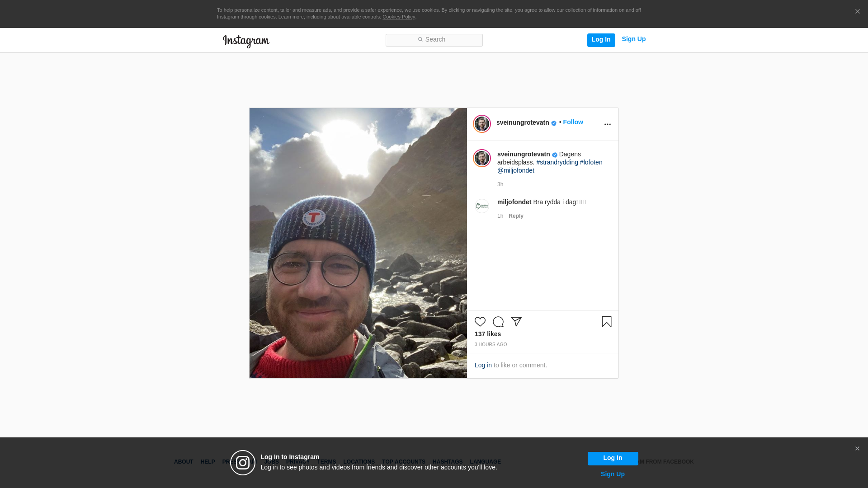Close the bottom login prompt banner

pyautogui.click(x=857, y=449)
